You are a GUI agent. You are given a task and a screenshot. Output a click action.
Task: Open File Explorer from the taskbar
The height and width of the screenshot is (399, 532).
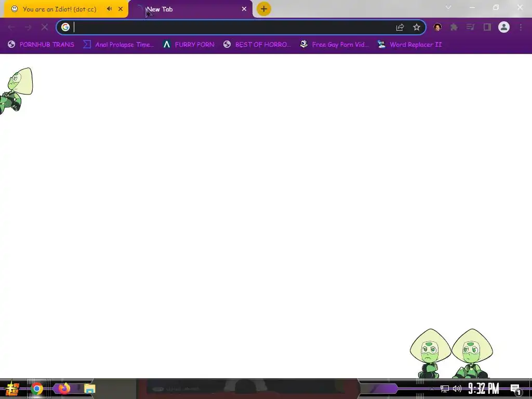[x=89, y=389]
